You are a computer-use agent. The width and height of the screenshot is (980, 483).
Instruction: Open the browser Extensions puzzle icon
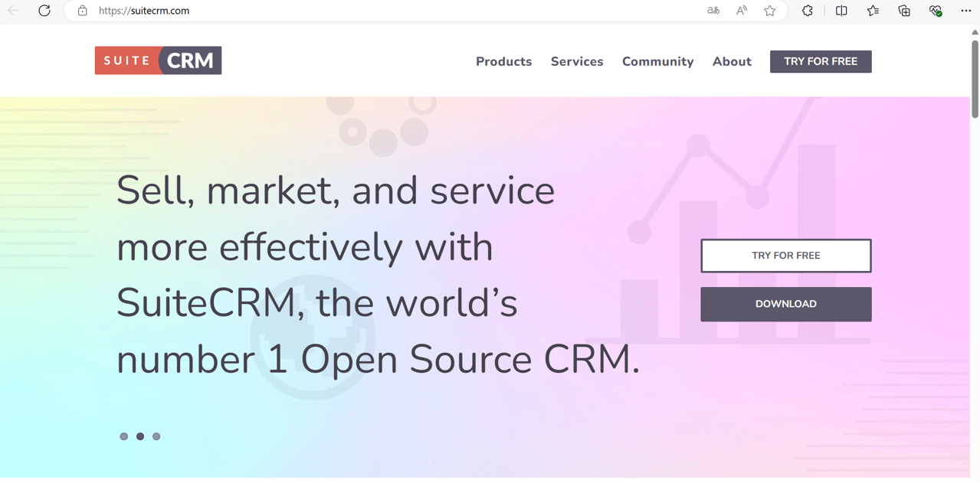(808, 11)
